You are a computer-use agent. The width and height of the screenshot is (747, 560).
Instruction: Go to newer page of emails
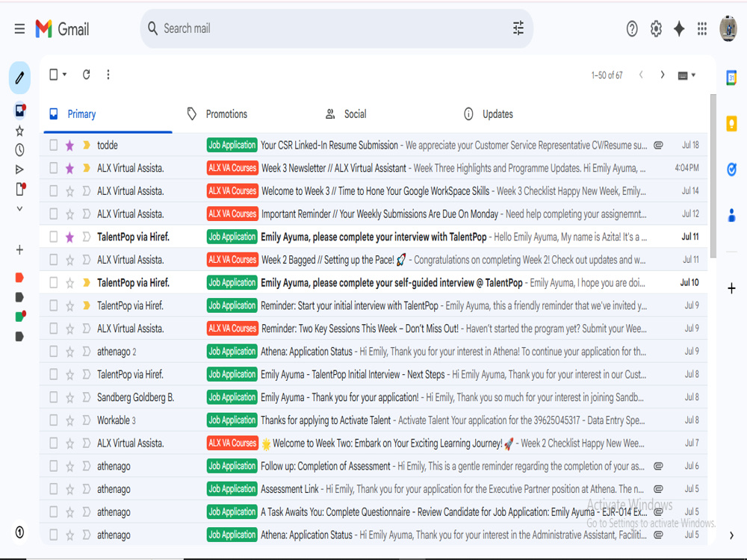(641, 75)
